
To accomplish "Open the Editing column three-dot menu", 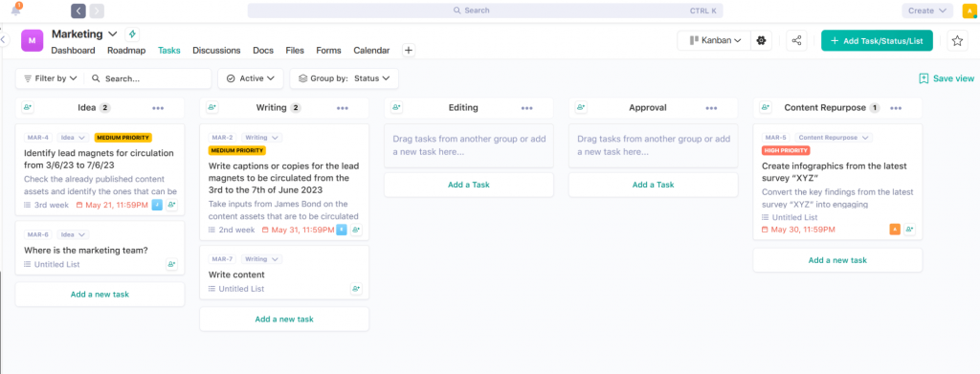I will coord(527,108).
